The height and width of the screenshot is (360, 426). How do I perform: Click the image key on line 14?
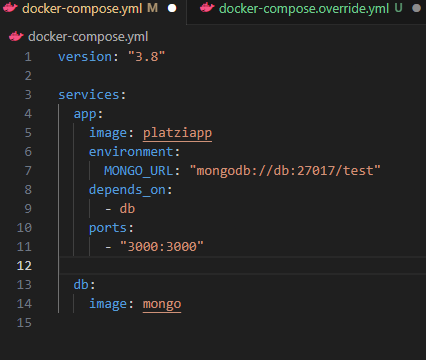point(108,304)
